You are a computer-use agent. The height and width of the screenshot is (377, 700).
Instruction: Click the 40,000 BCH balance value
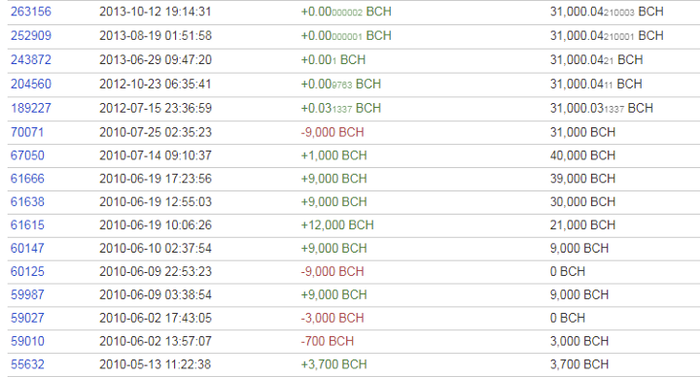(583, 155)
